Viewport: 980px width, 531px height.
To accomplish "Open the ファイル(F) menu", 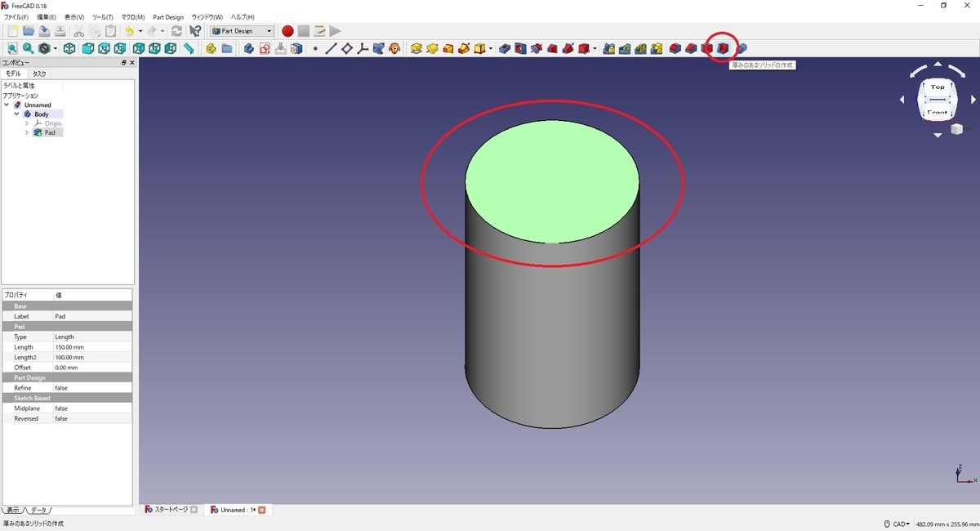I will click(16, 17).
